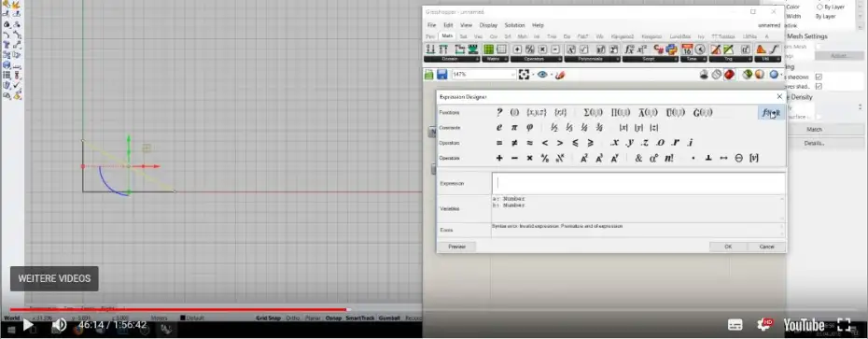Insert the less-than-or-equal operator
This screenshot has height=339, width=868.
click(x=575, y=143)
